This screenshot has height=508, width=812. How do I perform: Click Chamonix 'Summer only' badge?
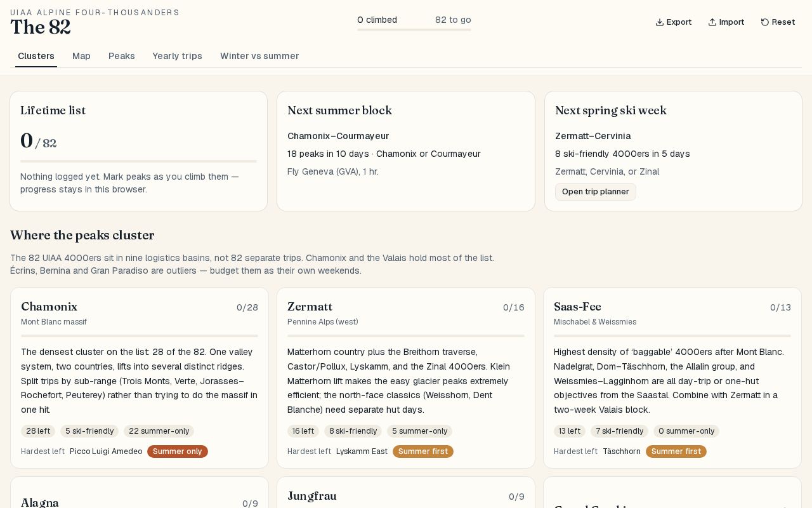pos(178,451)
